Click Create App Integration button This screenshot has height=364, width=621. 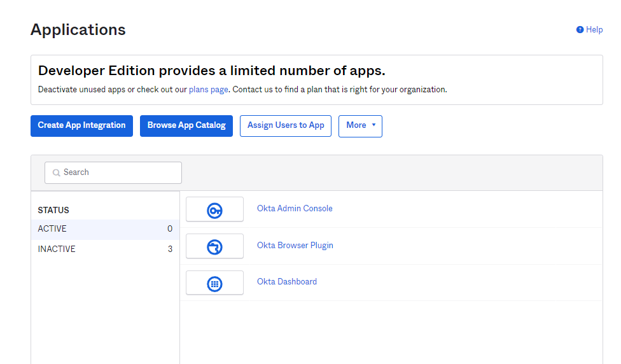pos(81,126)
